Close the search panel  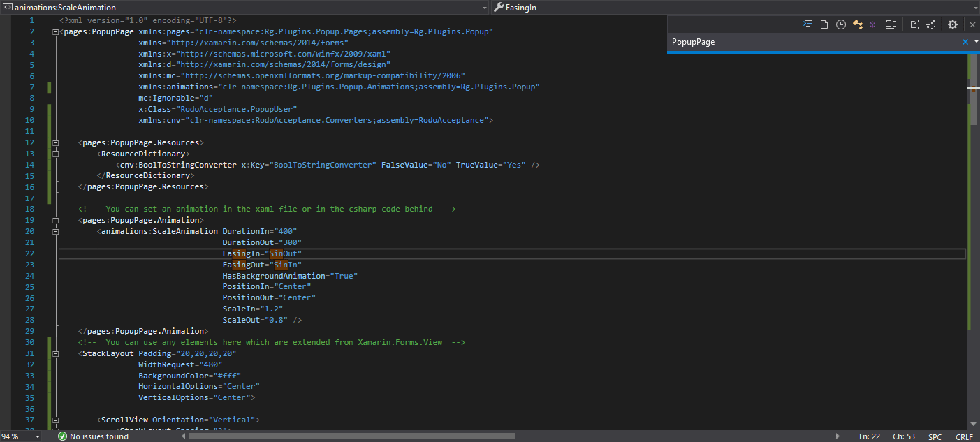coord(972,24)
